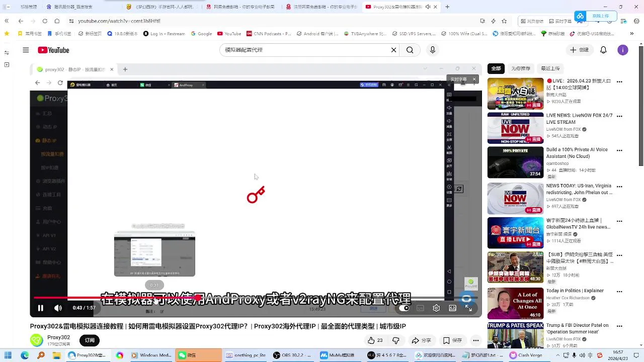Image resolution: width=644 pixels, height=362 pixels.
Task: Open the video settings gear
Action: tap(436, 308)
